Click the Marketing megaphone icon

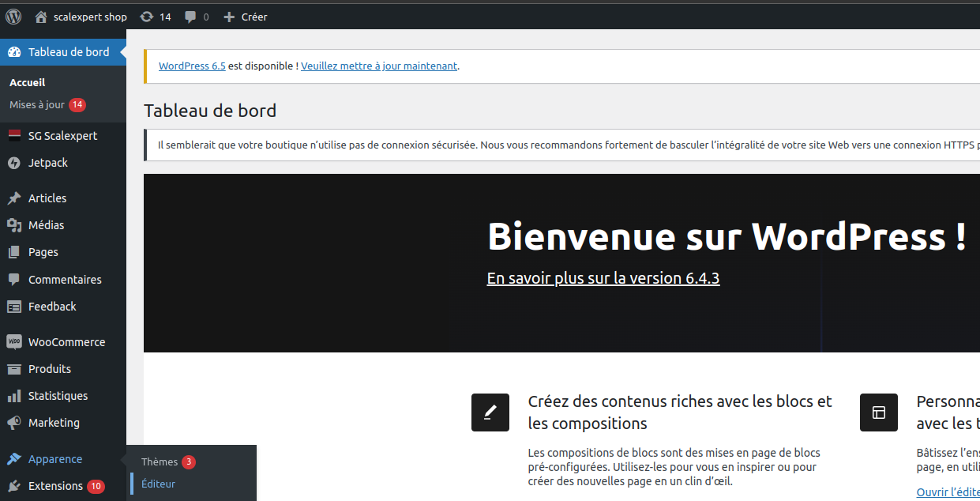[x=14, y=423]
